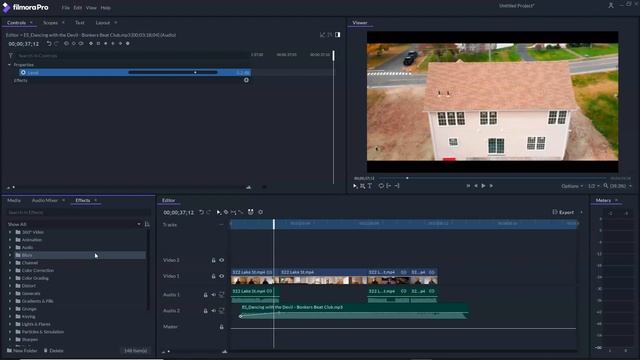
Task: Toggle Video 1 track visibility eye
Action: pos(222,276)
